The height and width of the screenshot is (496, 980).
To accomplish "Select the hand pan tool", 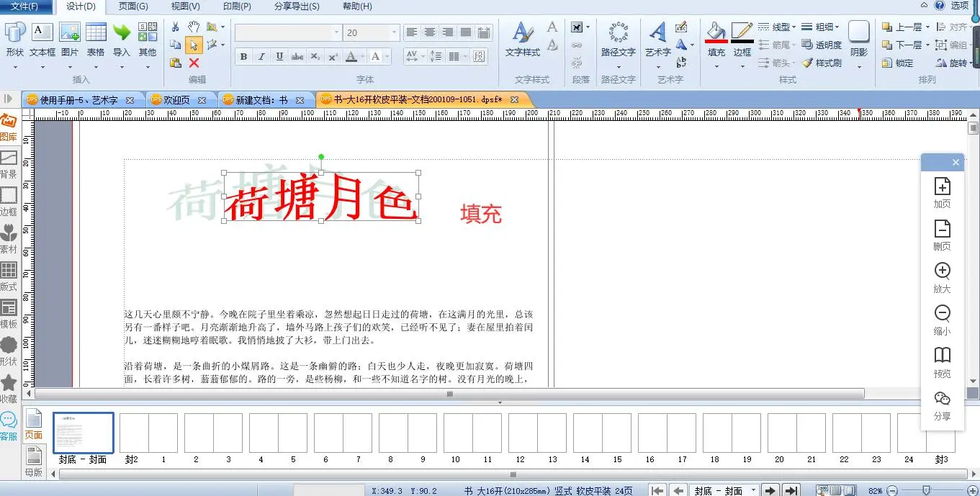I will coord(194,27).
